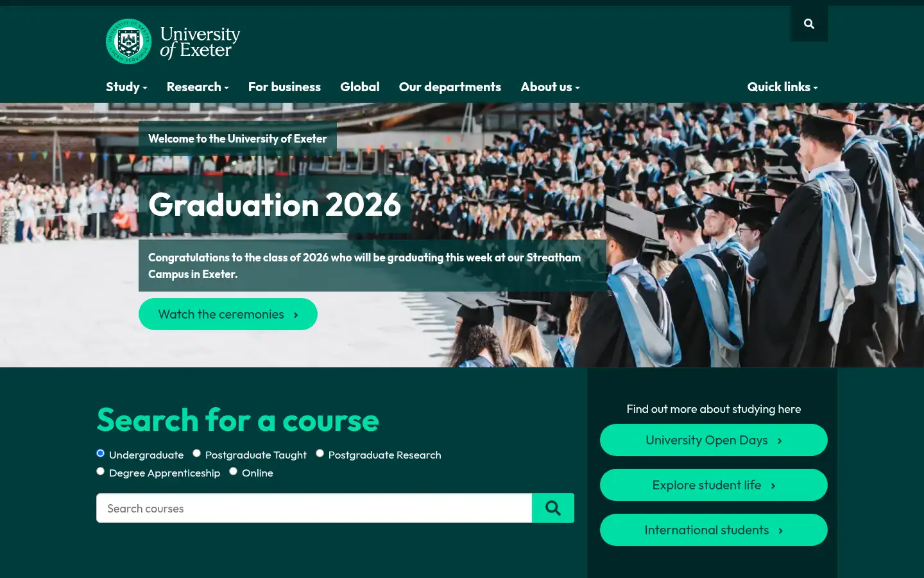Choose Postgraduate Taught course type

[197, 453]
